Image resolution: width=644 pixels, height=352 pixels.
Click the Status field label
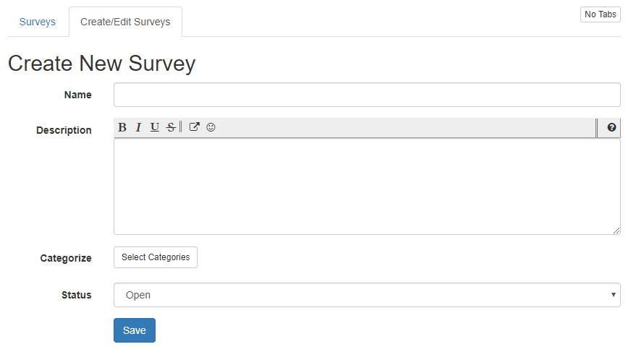click(x=77, y=295)
